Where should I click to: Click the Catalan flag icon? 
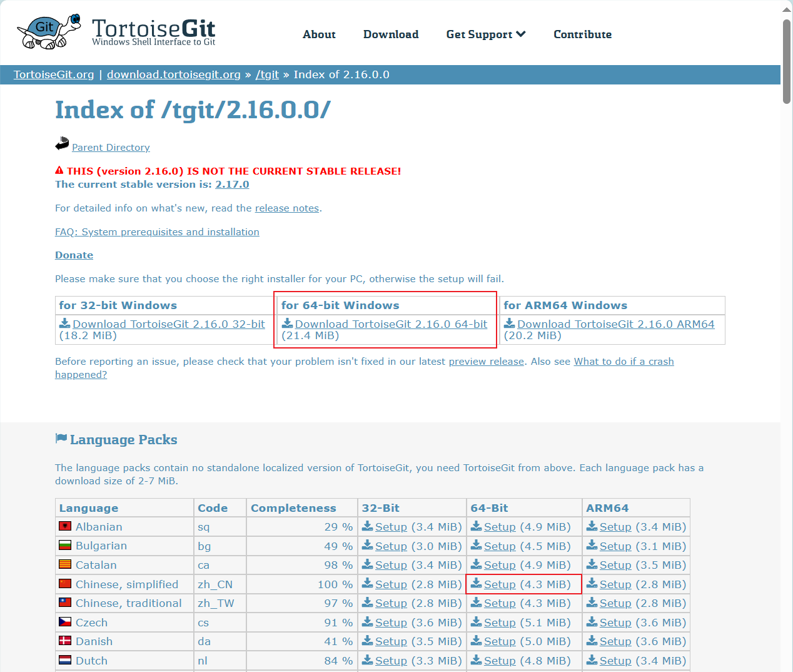pos(65,564)
